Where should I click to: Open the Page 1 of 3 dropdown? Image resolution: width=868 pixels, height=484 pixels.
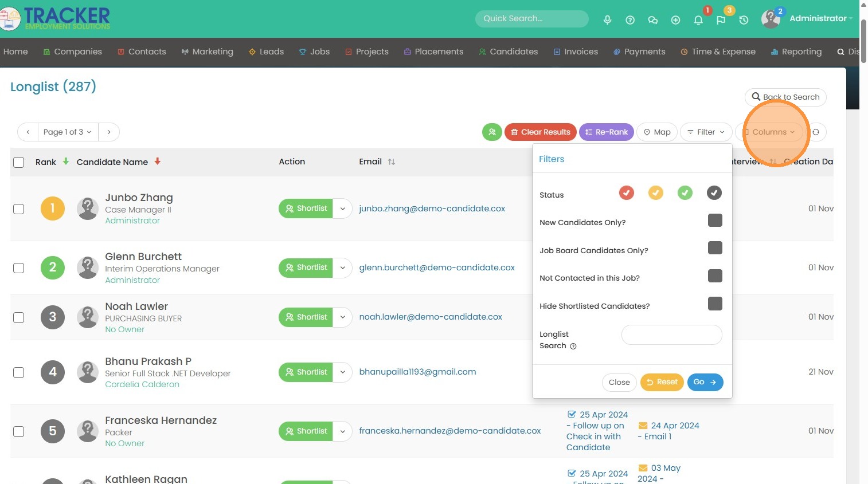click(68, 132)
